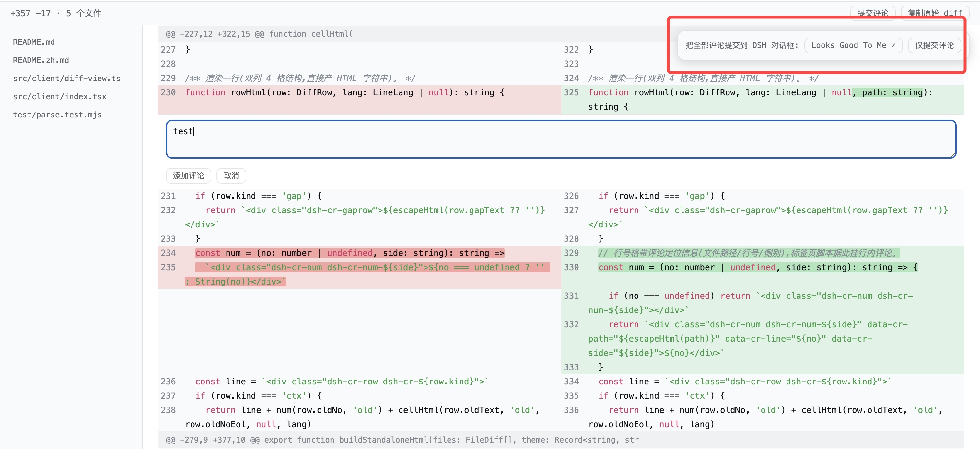
Task: Click old line number 235
Action: pos(168,267)
